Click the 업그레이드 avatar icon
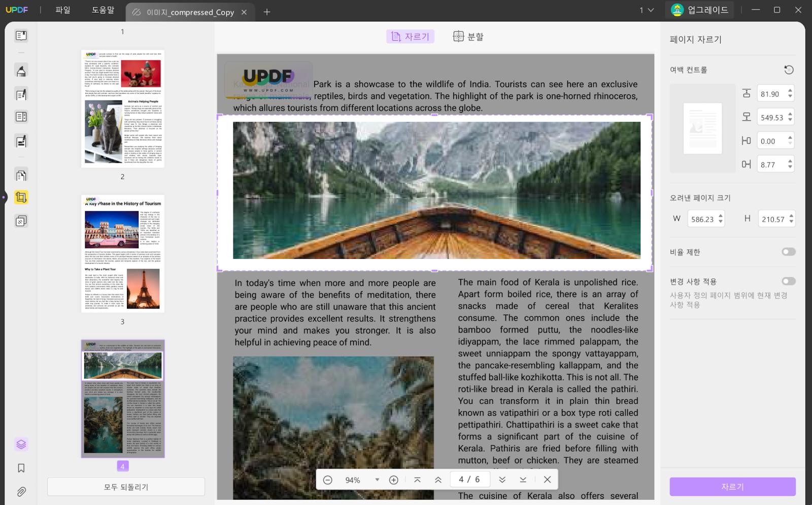The width and height of the screenshot is (812, 505). coord(677,10)
